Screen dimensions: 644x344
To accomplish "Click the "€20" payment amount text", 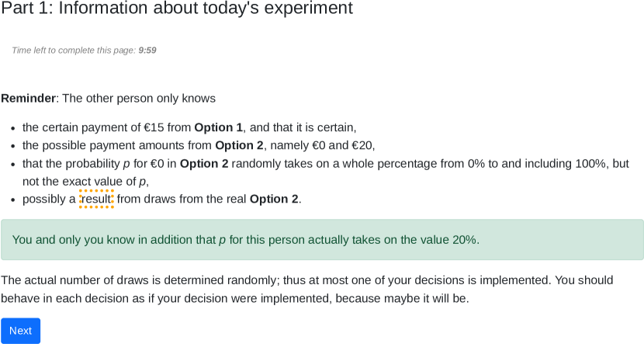I will click(362, 145).
